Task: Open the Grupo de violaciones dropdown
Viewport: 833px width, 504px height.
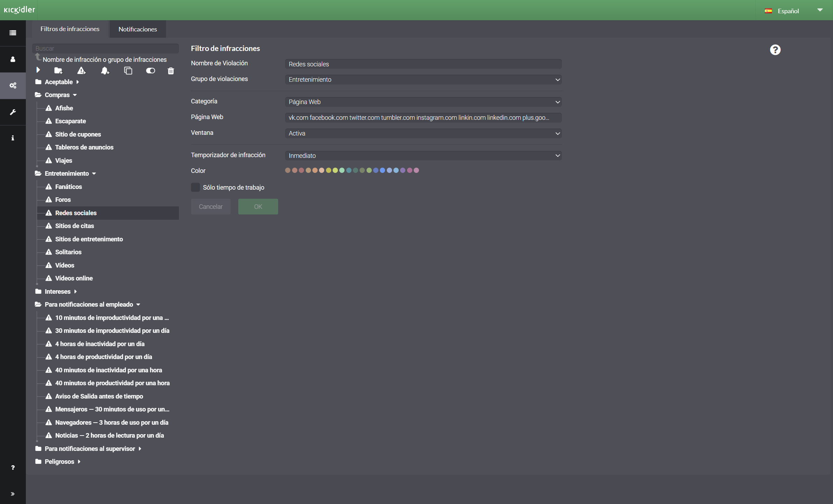Action: tap(423, 80)
